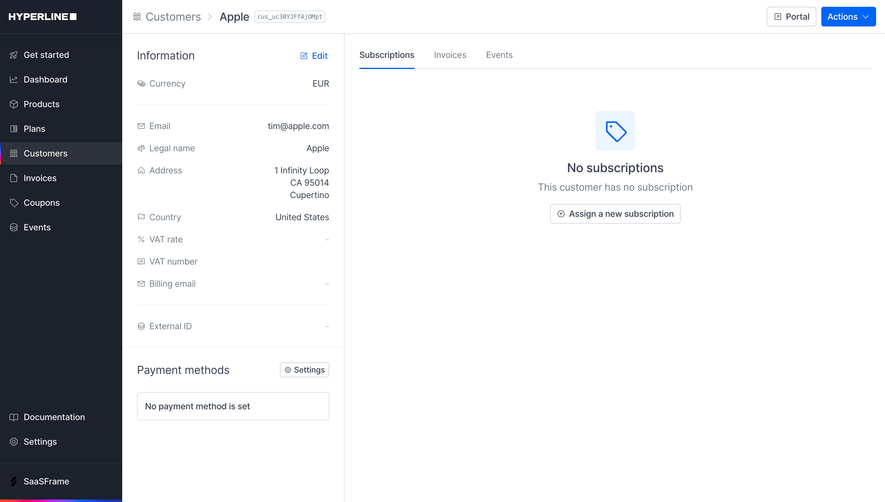Viewport: 885px width, 502px height.
Task: Click Assign a new subscription
Action: click(615, 214)
